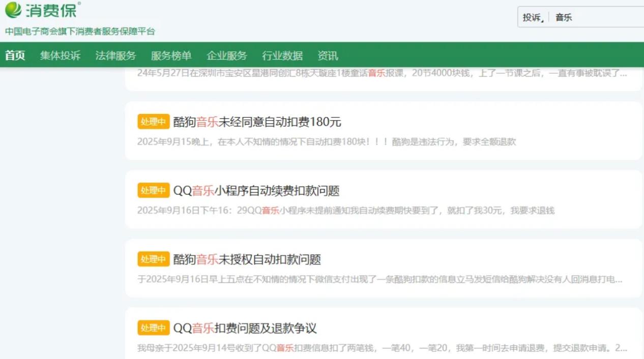
Task: Open the 服务榜单 navigation item
Action: 171,55
